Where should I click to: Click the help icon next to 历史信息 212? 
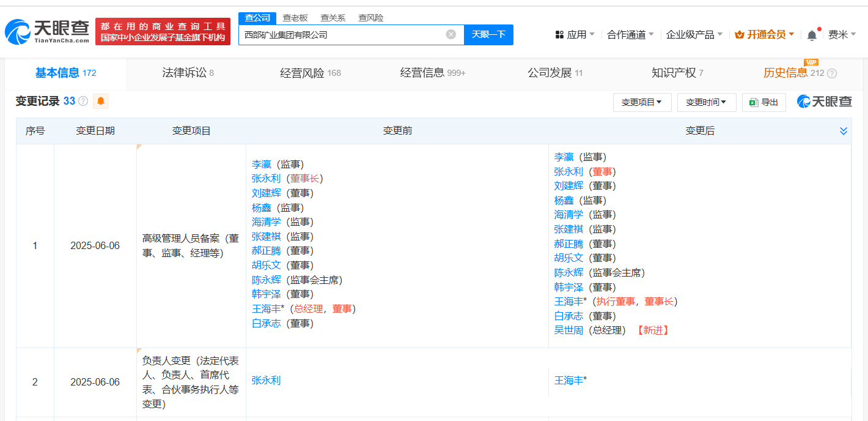(832, 73)
